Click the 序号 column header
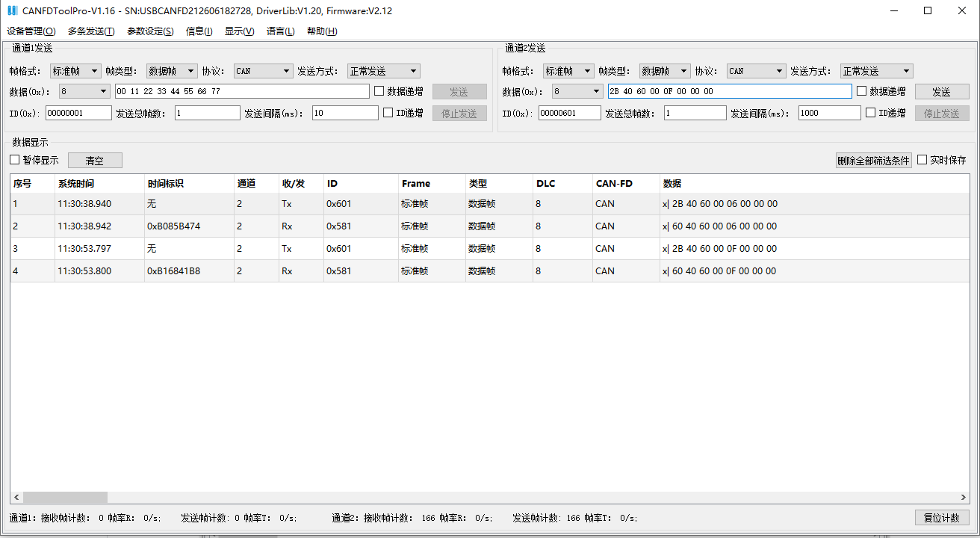 [x=33, y=183]
